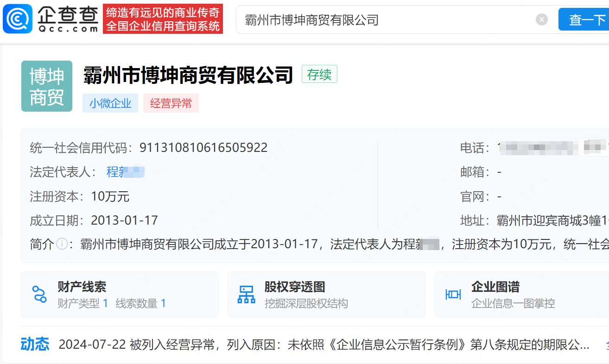
Task: Click the red slogan banner beside logo
Action: [x=163, y=19]
